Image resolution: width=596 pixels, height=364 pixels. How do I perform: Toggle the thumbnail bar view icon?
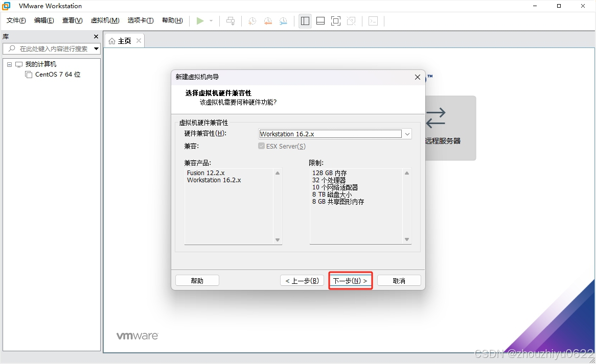[x=320, y=21]
